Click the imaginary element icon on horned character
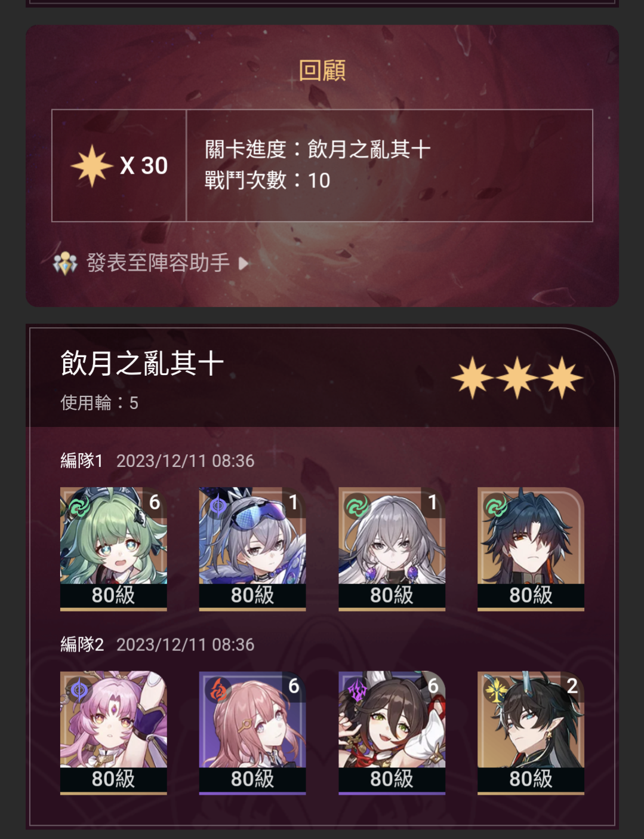The image size is (644, 839). [x=496, y=691]
